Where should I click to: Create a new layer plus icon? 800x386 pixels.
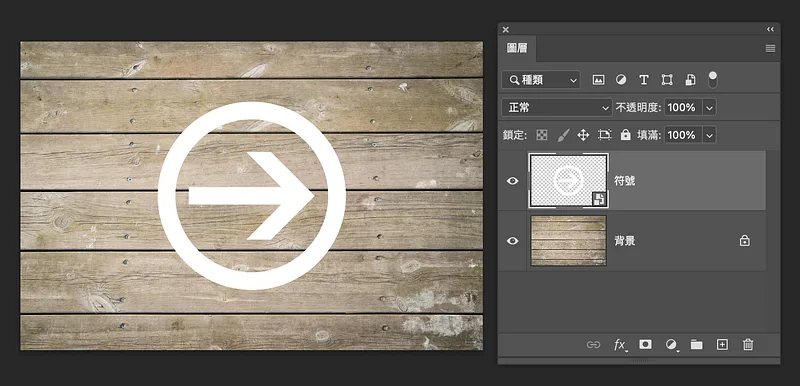(722, 345)
